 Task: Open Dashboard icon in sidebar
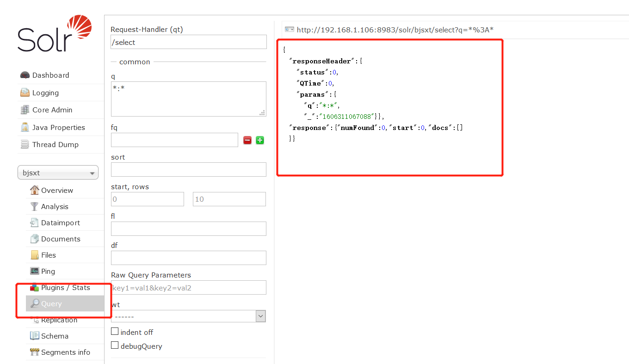click(x=25, y=75)
